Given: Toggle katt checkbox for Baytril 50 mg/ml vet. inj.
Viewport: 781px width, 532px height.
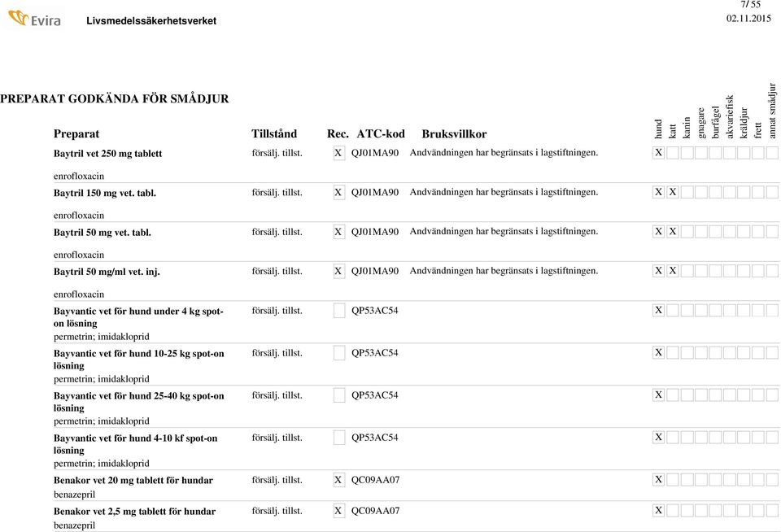Looking at the screenshot, I should pyautogui.click(x=673, y=271).
